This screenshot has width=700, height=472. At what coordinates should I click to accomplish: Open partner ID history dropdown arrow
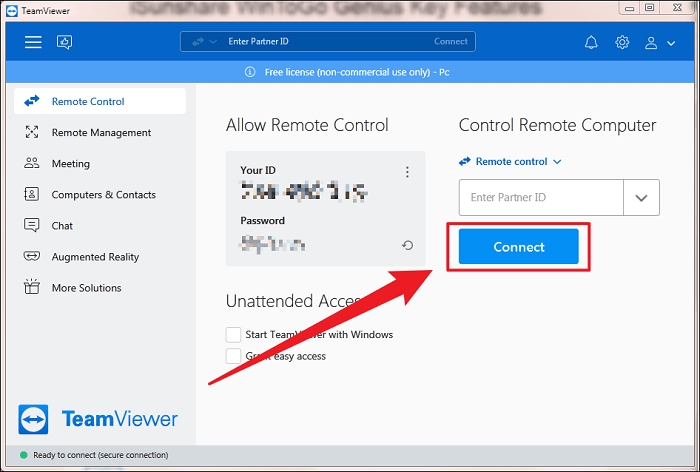[x=642, y=198]
